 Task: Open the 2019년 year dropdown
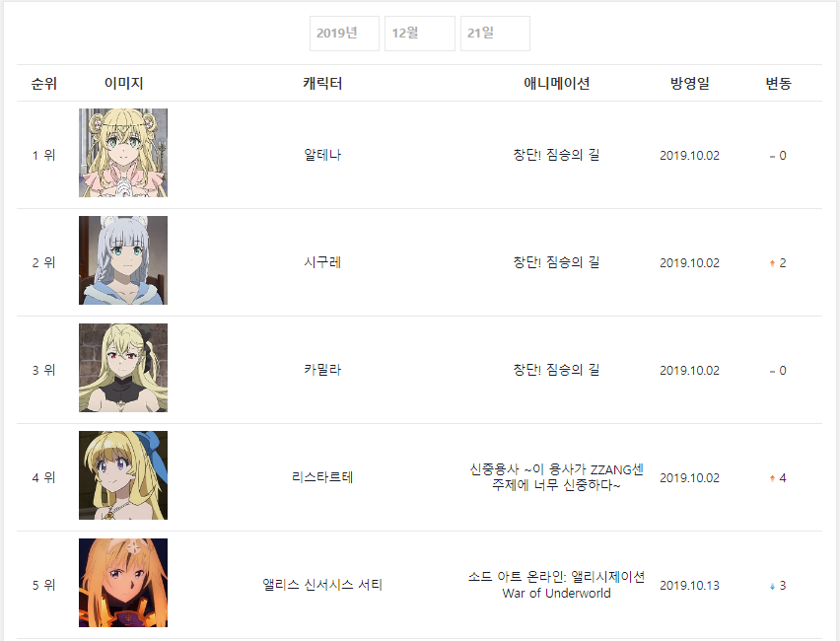point(344,34)
